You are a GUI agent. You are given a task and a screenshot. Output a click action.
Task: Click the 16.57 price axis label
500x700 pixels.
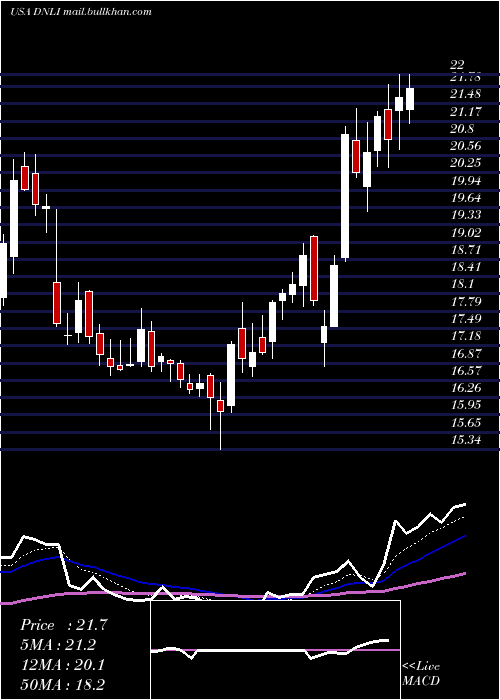[466, 371]
